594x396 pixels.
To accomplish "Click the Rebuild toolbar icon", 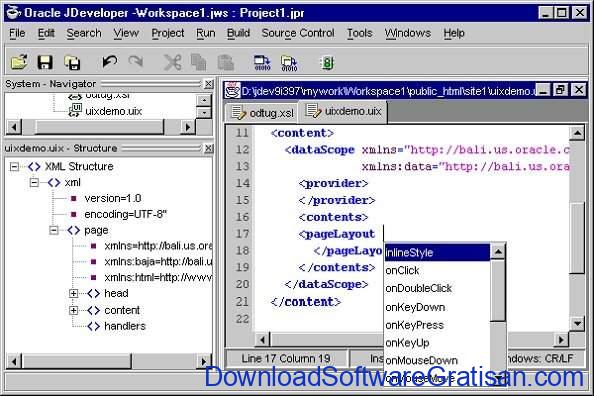I will [289, 63].
